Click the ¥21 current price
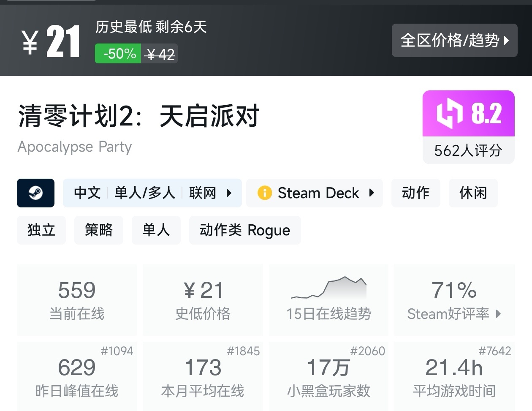The width and height of the screenshot is (532, 411). [51, 41]
